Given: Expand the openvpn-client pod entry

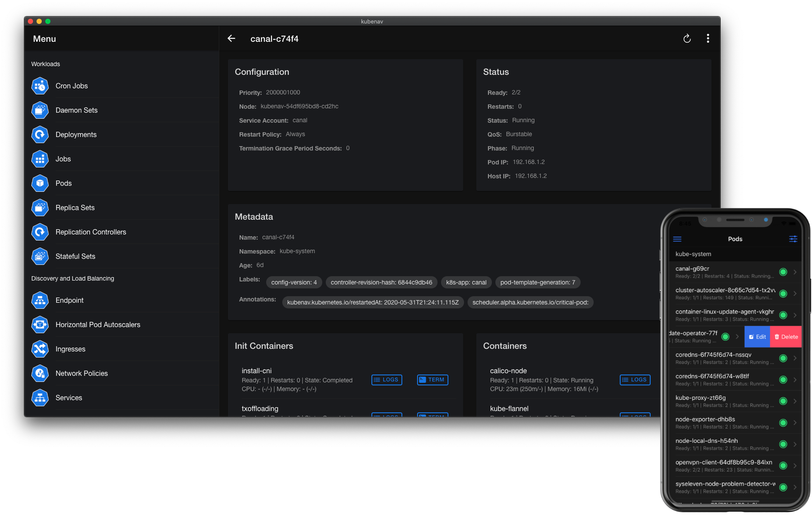Looking at the screenshot, I should 795,465.
